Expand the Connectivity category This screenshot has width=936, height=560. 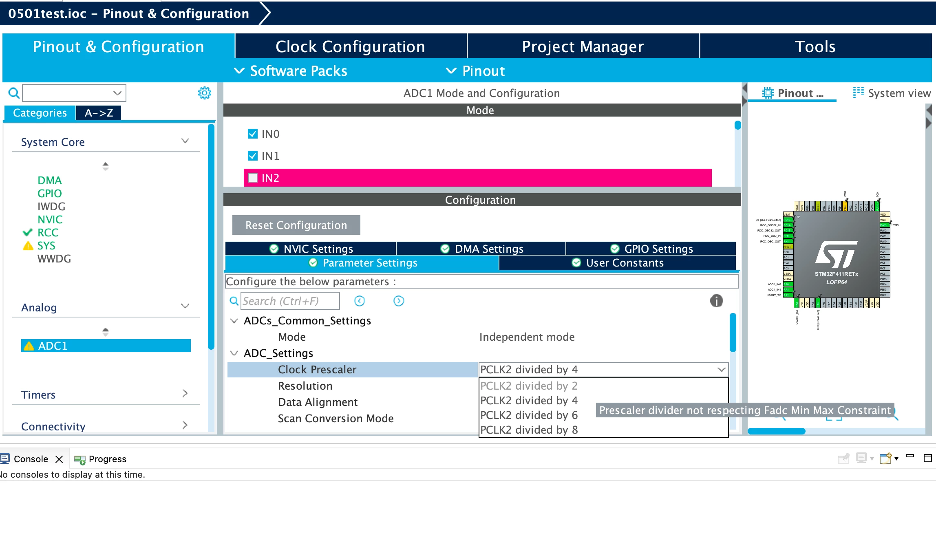coord(185,425)
